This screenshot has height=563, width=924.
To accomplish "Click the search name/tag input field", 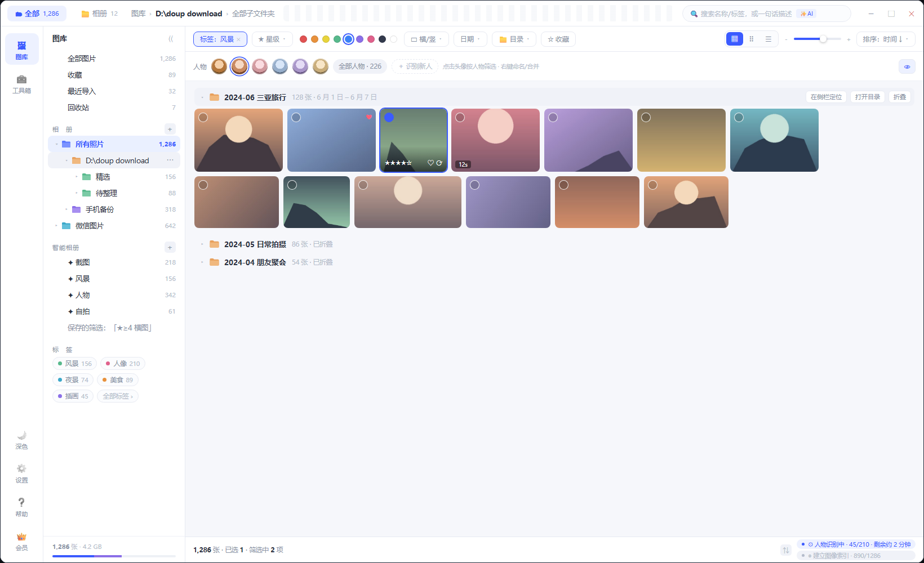I will [x=767, y=14].
